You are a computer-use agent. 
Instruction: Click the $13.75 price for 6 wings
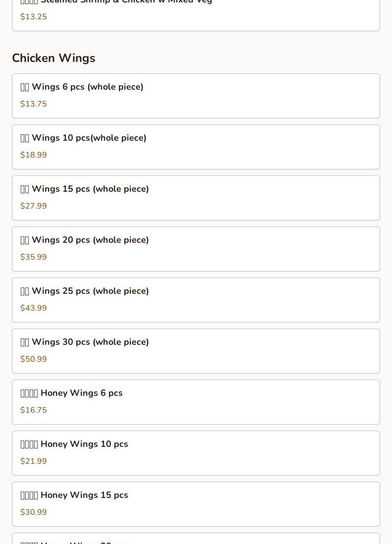click(x=33, y=104)
